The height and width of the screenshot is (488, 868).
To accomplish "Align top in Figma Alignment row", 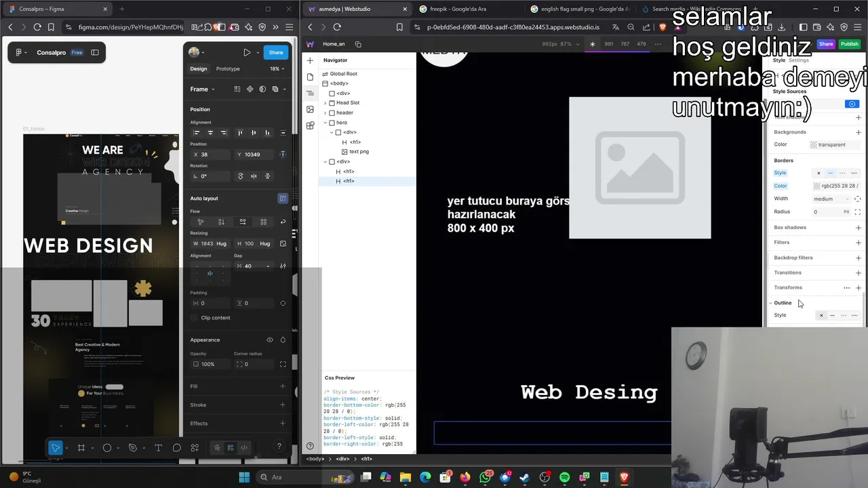I will pos(239,133).
